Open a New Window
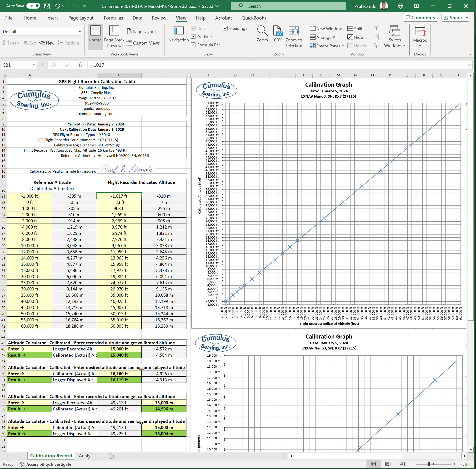This screenshot has width=476, height=469. click(326, 29)
